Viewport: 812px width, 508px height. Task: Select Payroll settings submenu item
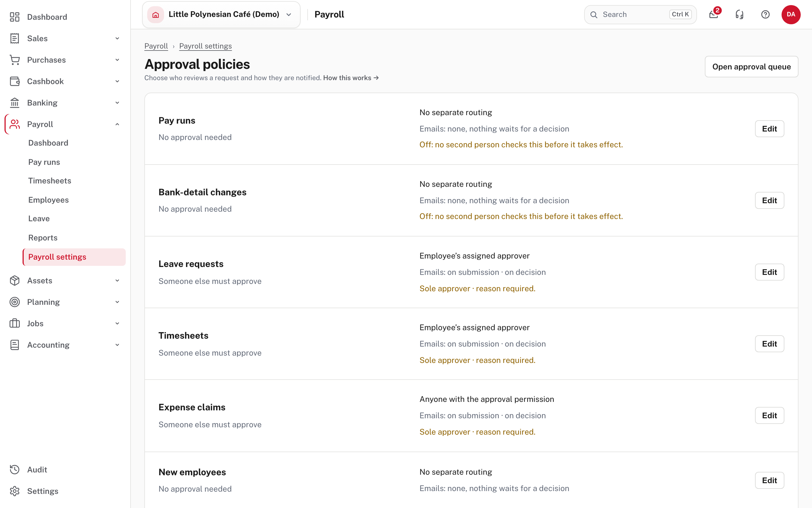[x=74, y=257]
